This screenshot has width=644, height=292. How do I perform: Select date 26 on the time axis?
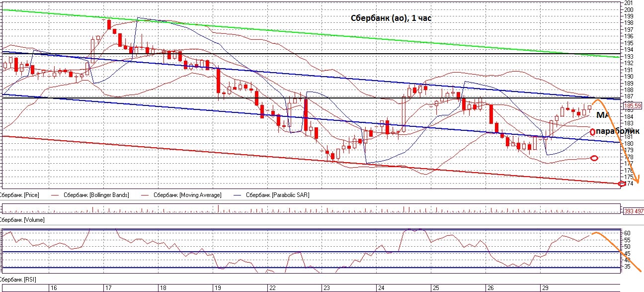pos(490,288)
